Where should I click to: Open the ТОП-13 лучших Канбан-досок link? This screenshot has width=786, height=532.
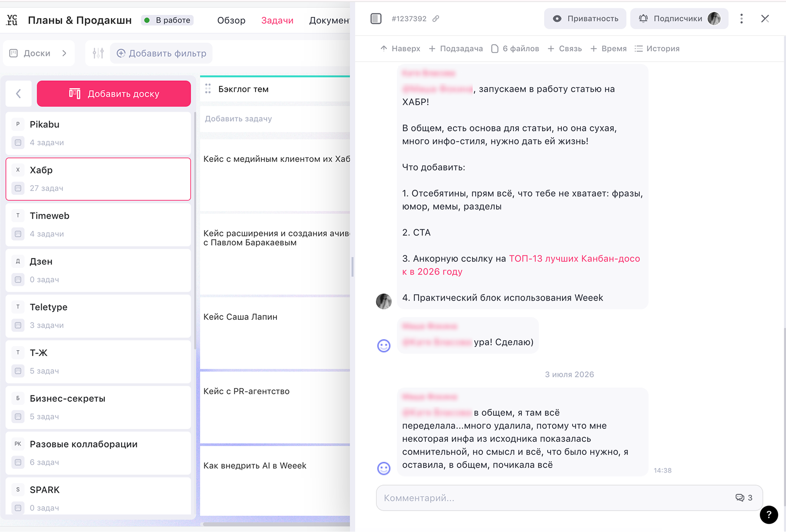[574, 258]
